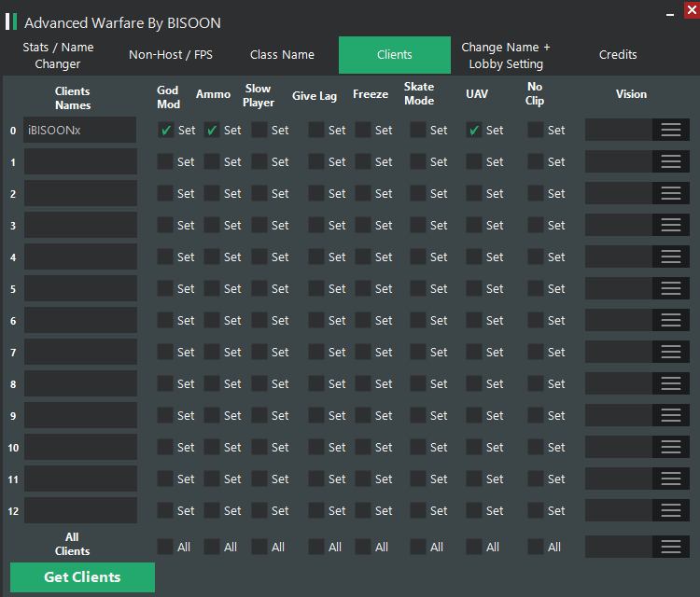Click the client 12 name field
Image resolution: width=700 pixels, height=597 pixels.
tap(80, 510)
